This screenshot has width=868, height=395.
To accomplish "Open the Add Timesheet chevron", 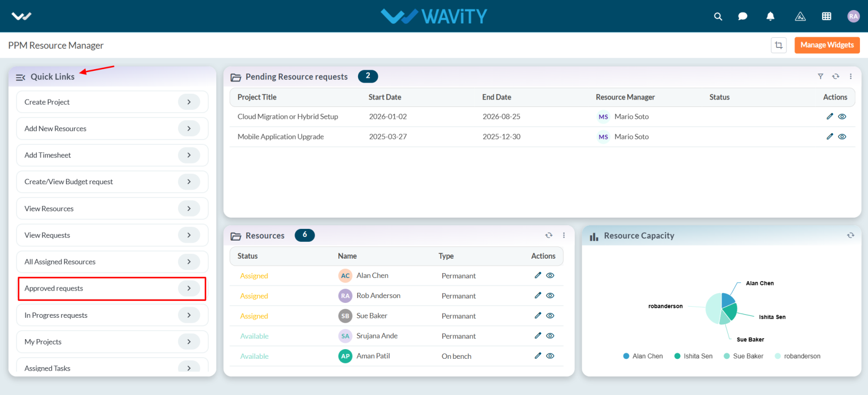I will pos(189,155).
